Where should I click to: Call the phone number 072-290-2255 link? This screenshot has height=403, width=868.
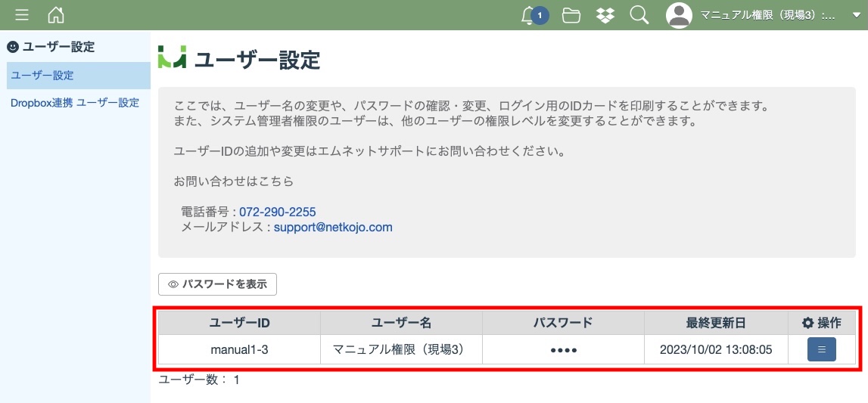(x=278, y=212)
